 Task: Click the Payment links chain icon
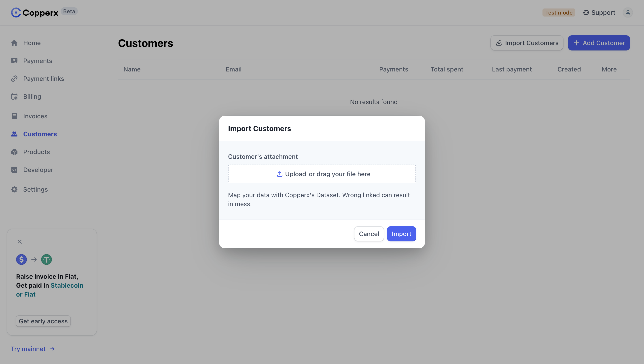click(14, 79)
